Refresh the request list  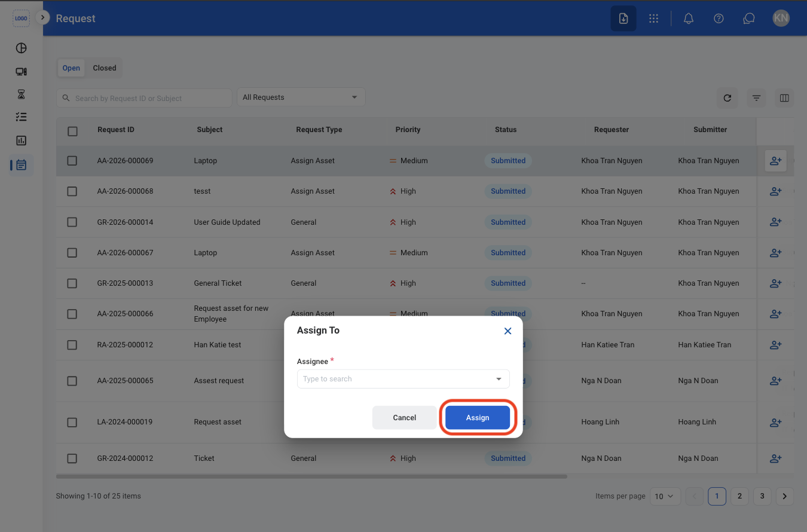coord(727,98)
